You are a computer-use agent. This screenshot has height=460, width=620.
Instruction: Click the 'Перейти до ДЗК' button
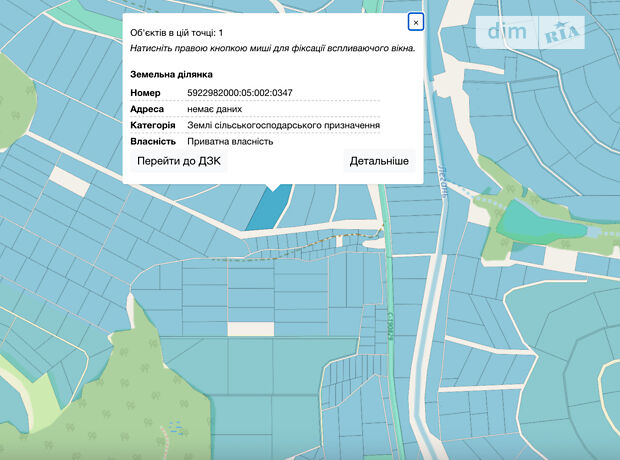click(180, 160)
